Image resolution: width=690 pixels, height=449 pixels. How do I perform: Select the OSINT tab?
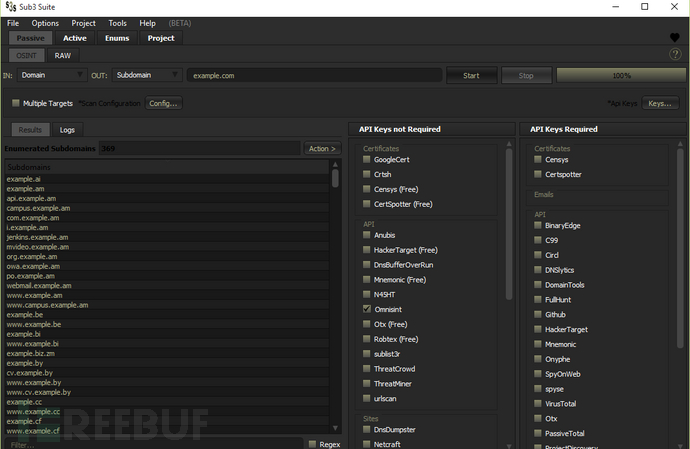point(26,56)
